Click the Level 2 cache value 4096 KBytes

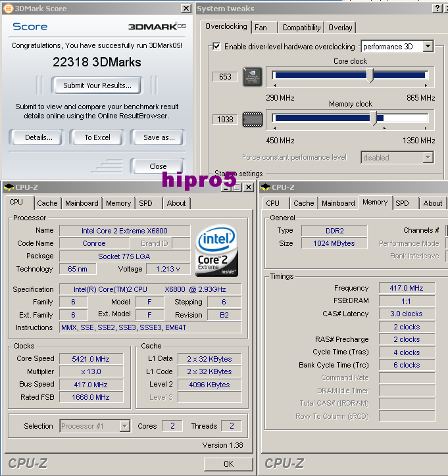[210, 385]
